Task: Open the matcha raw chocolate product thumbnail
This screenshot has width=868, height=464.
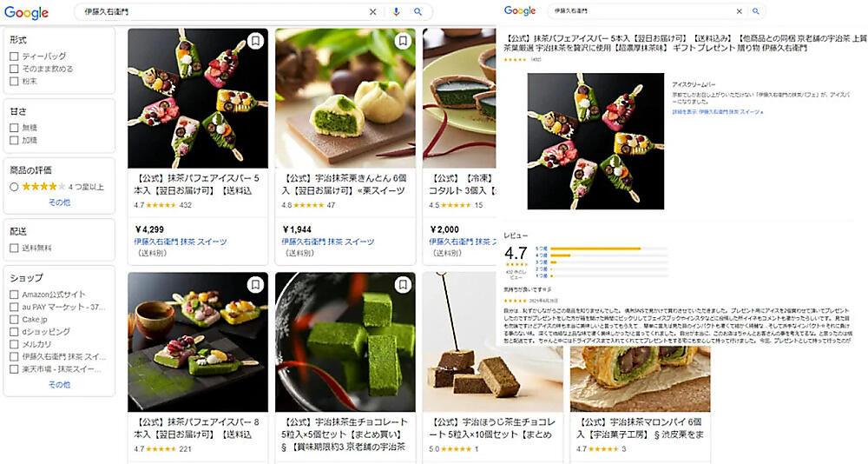Action: click(345, 342)
